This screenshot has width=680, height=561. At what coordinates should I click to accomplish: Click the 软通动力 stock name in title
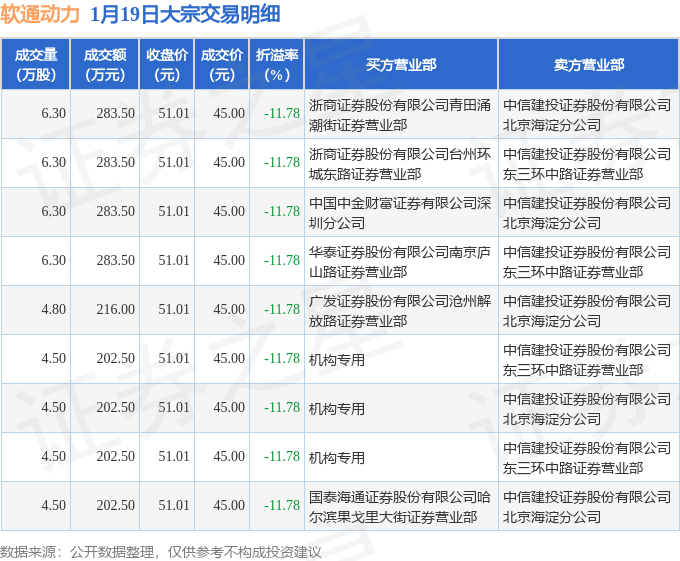[40, 14]
